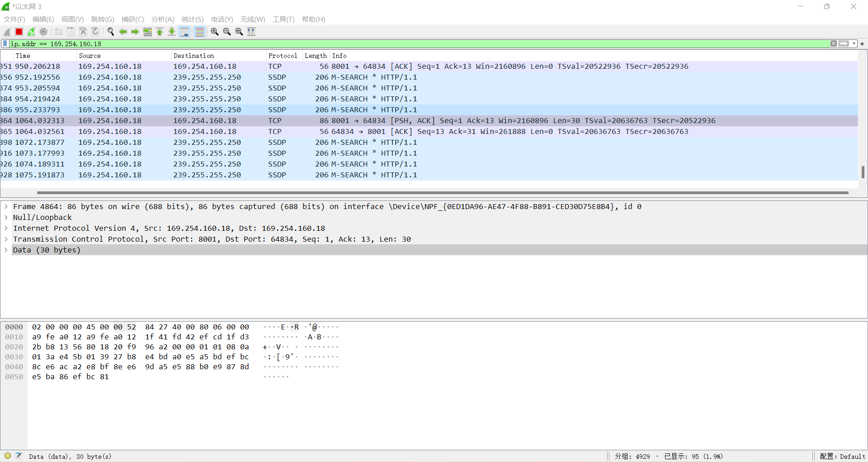Image resolution: width=868 pixels, height=462 pixels.
Task: Click hex offset 0030 in bytes pane
Action: (14, 357)
